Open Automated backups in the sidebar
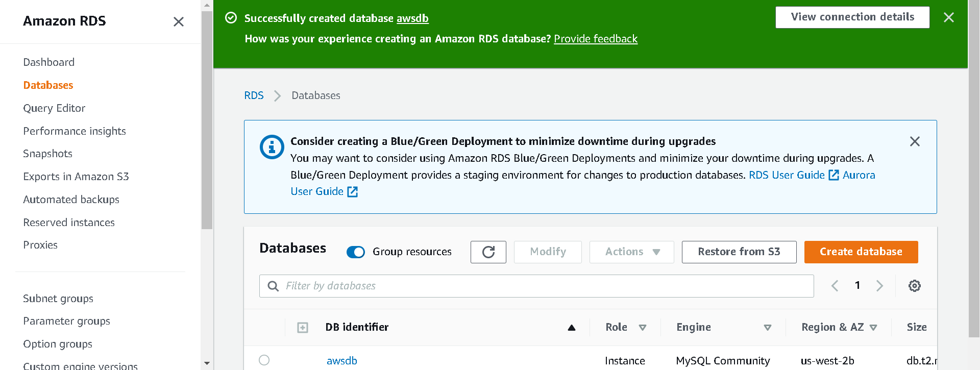The width and height of the screenshot is (980, 370). tap(71, 200)
